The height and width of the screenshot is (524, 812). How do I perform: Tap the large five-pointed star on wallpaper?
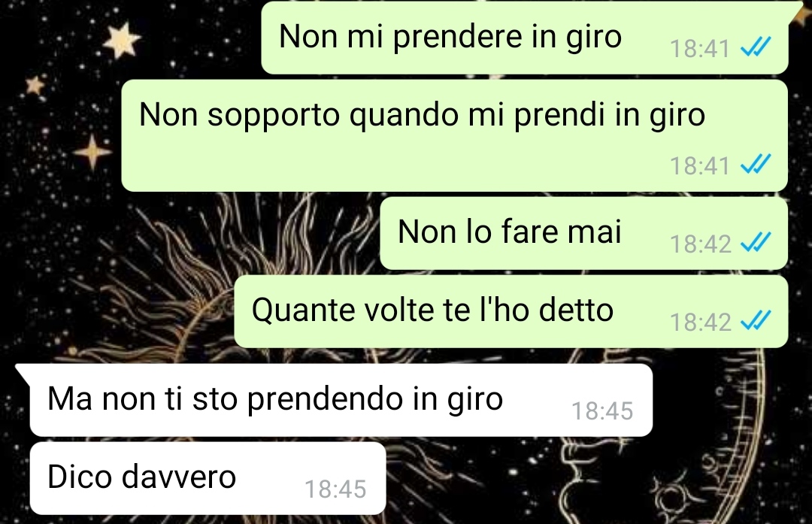tap(122, 39)
